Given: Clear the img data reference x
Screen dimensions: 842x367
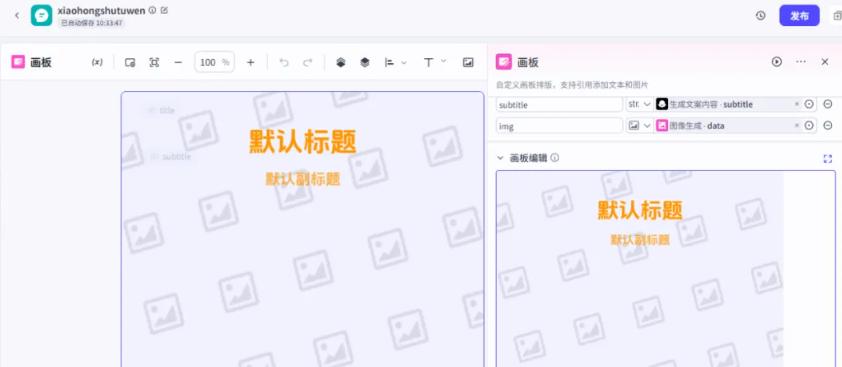Looking at the screenshot, I should pyautogui.click(x=797, y=126).
